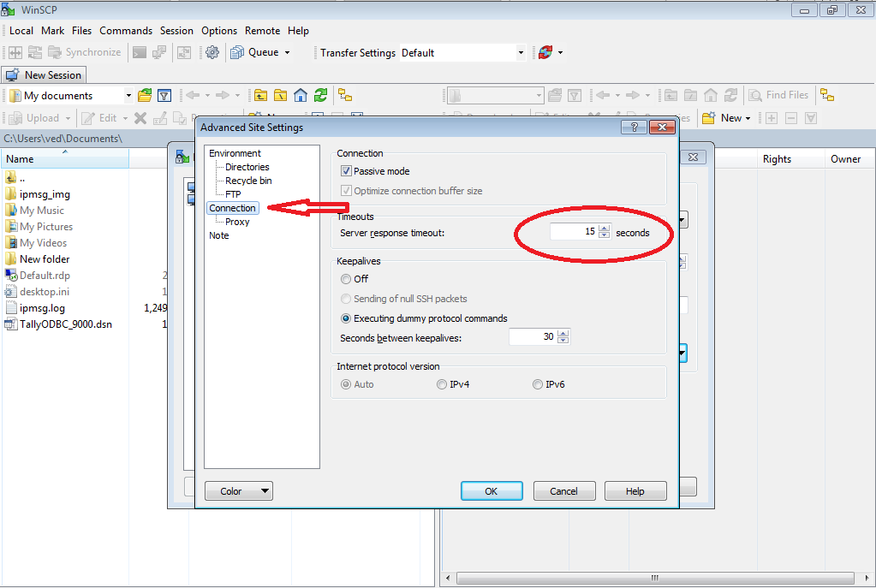Open the terminal console icon
This screenshot has width=876, height=588.
coord(140,52)
